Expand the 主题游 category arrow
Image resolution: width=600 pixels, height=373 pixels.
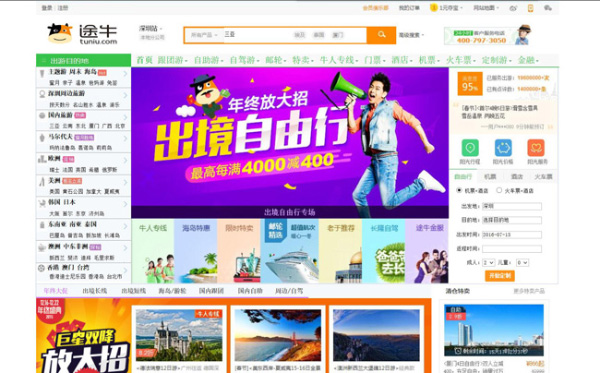(126, 73)
